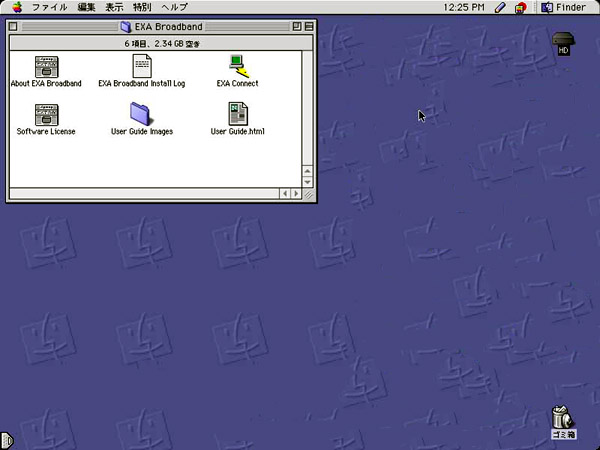Select the EXA Broadband Install Log file
The height and width of the screenshot is (450, 600).
[x=142, y=66]
